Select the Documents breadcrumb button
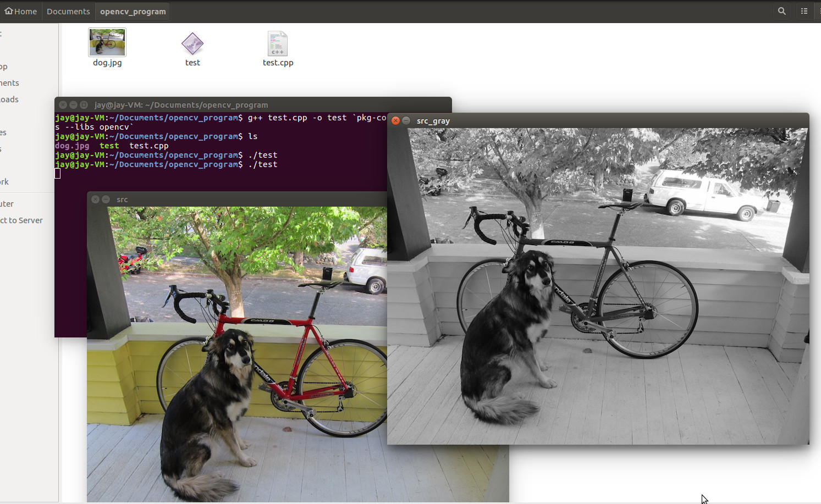The height and width of the screenshot is (504, 821). (x=68, y=10)
